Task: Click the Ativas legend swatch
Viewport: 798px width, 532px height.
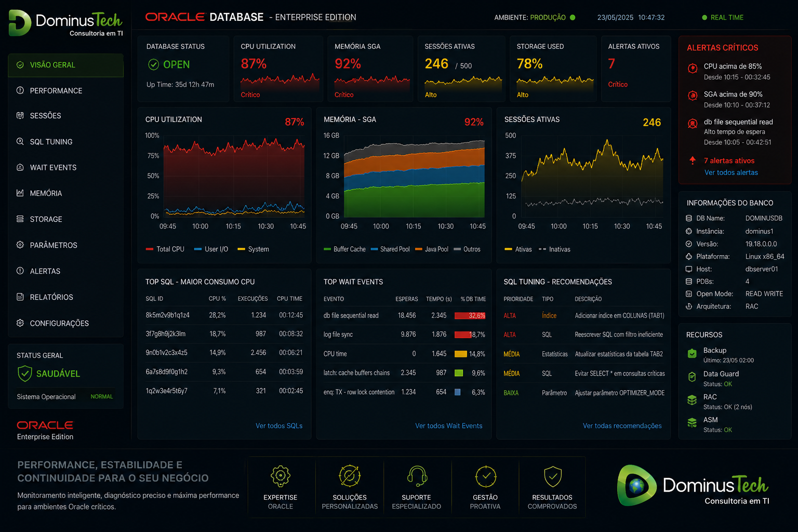Action: pos(508,249)
